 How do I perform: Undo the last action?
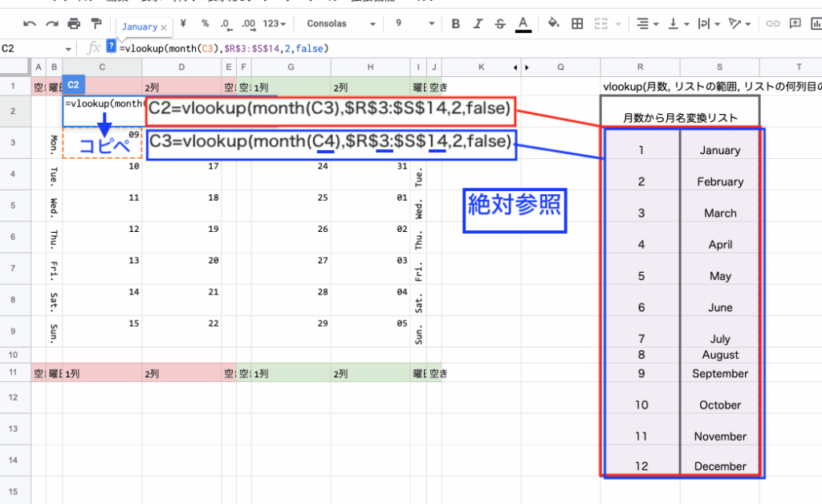click(29, 23)
